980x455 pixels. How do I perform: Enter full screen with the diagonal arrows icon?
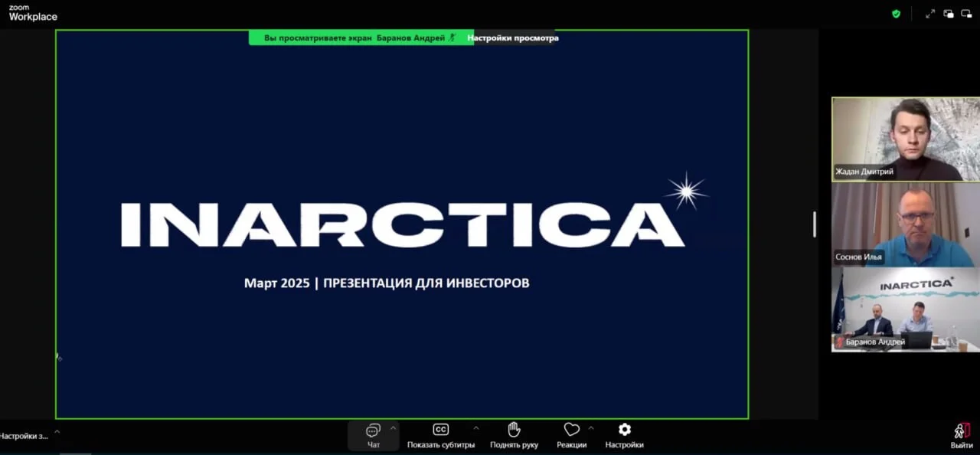click(930, 14)
